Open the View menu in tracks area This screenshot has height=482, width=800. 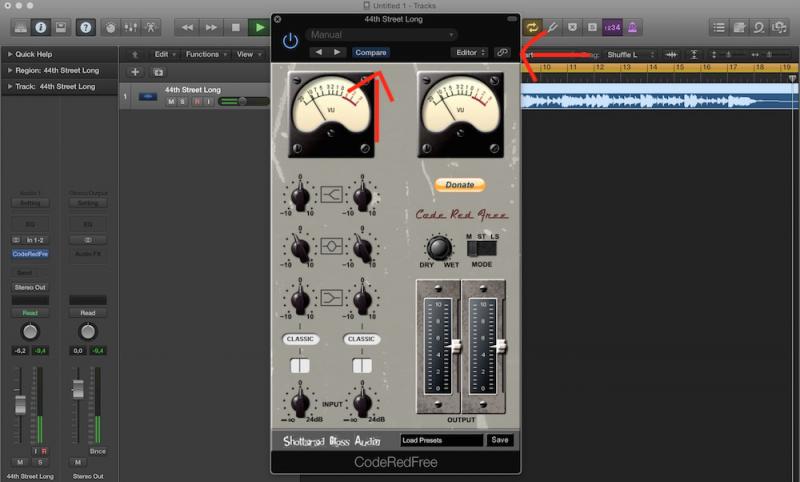(248, 54)
